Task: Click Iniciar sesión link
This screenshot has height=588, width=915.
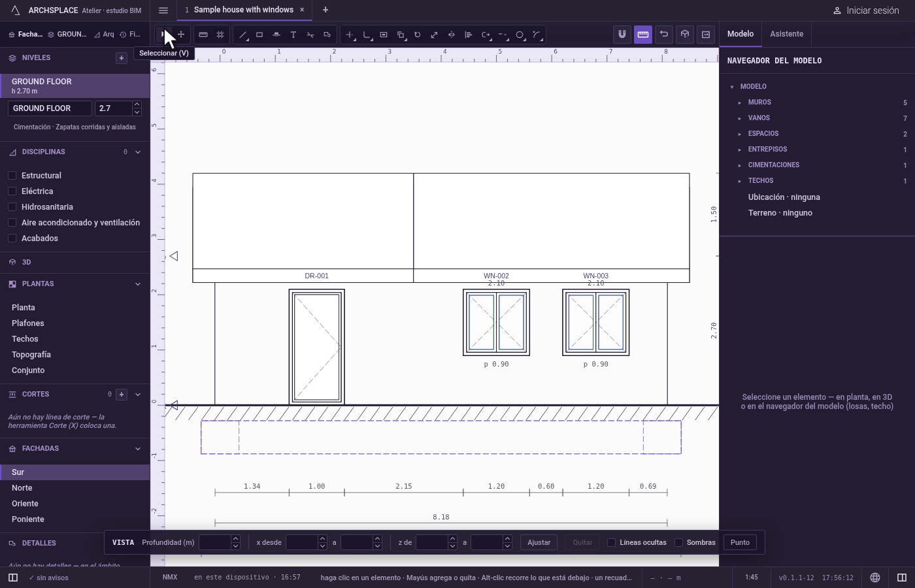Action: tap(866, 10)
